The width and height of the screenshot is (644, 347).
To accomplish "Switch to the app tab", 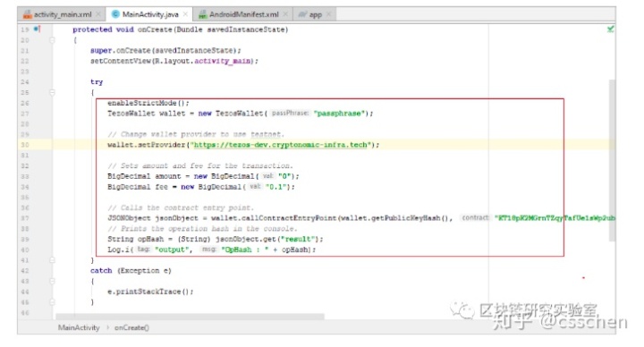I will click(x=316, y=14).
